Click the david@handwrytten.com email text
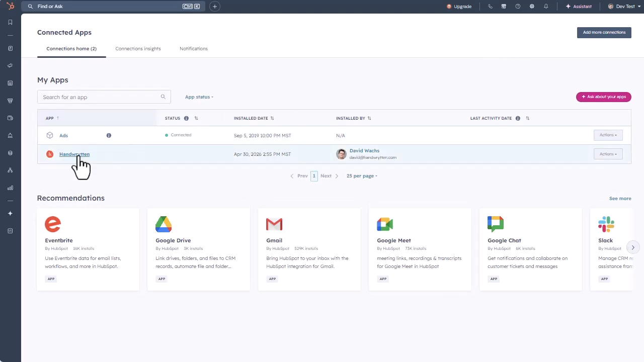The image size is (644, 362). tap(373, 157)
